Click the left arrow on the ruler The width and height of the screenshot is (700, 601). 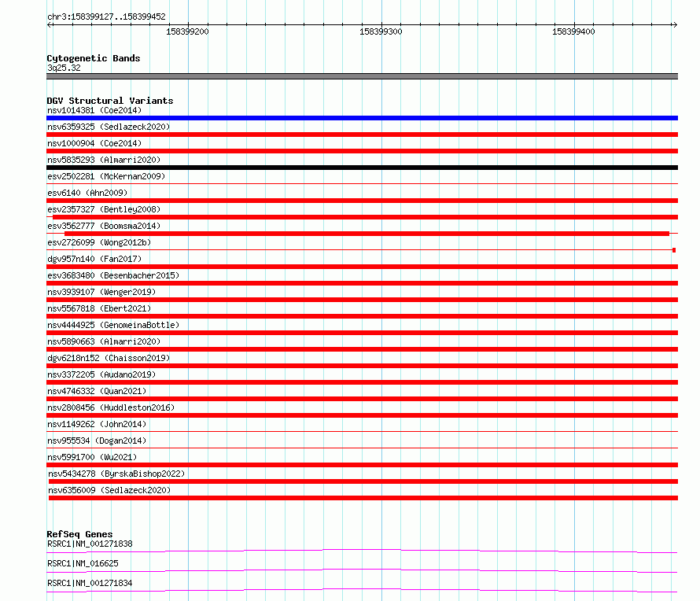click(x=50, y=24)
